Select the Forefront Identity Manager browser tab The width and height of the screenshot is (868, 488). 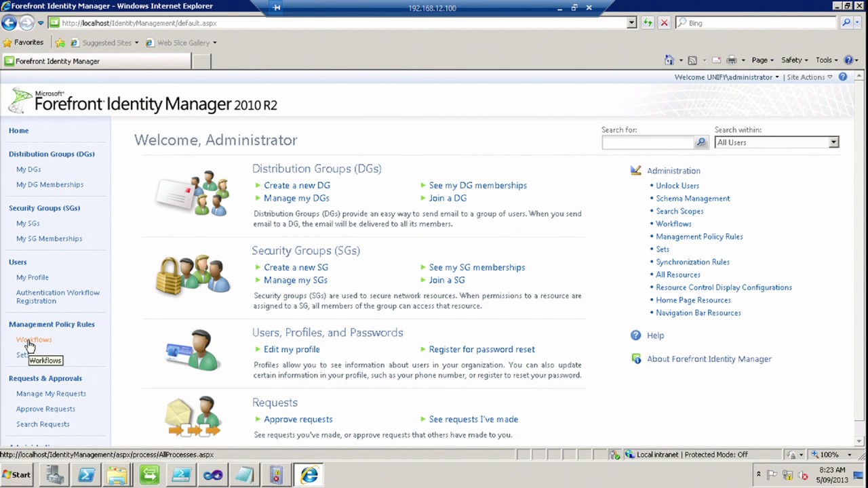tap(96, 61)
